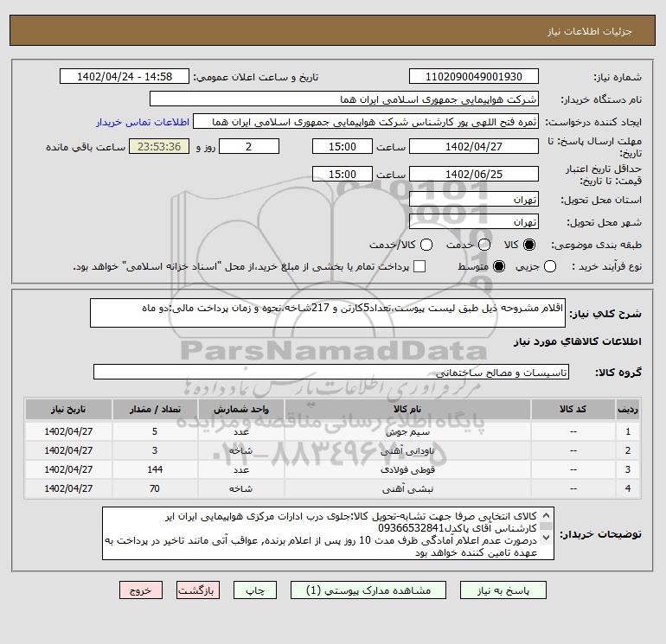Select the خدمت radio button
Image resolution: width=666 pixels, height=644 pixels.
point(484,245)
